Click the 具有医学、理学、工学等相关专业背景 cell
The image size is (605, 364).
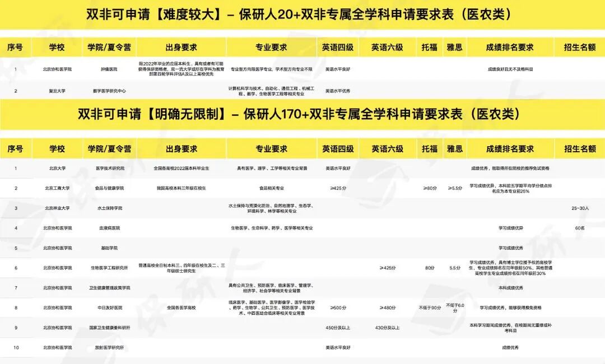pos(272,169)
